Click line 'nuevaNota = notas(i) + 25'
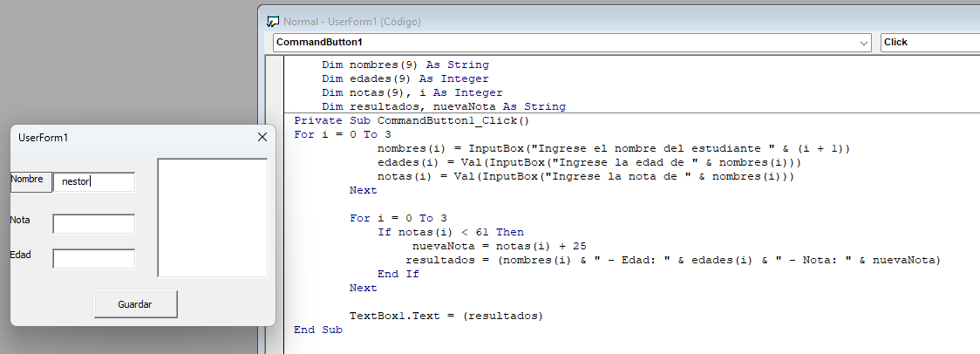 click(x=499, y=246)
